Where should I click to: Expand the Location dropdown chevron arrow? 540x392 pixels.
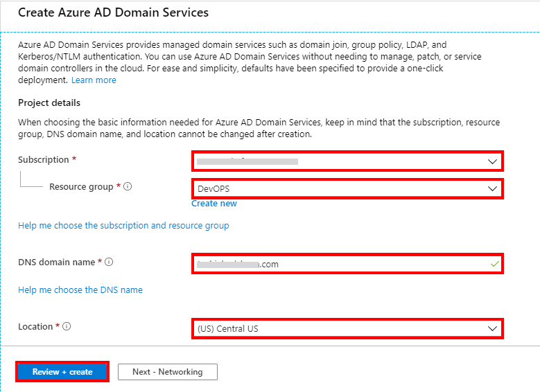(492, 328)
